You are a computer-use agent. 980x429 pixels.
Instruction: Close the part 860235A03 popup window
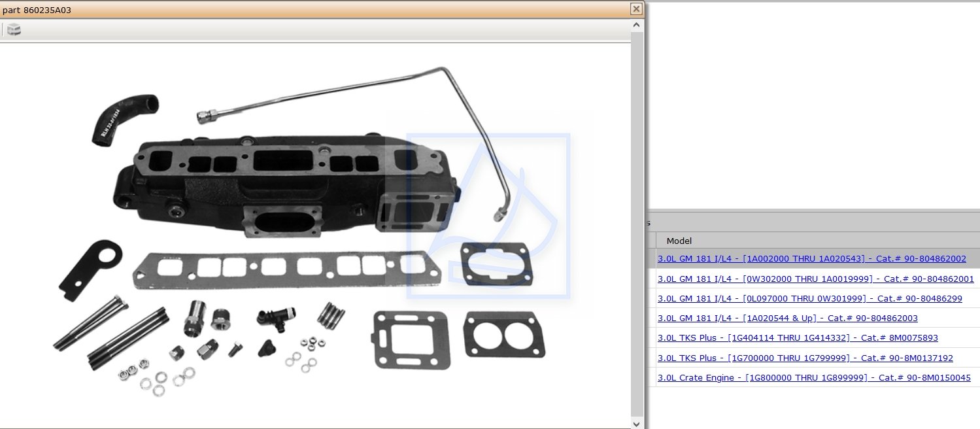[x=635, y=9]
